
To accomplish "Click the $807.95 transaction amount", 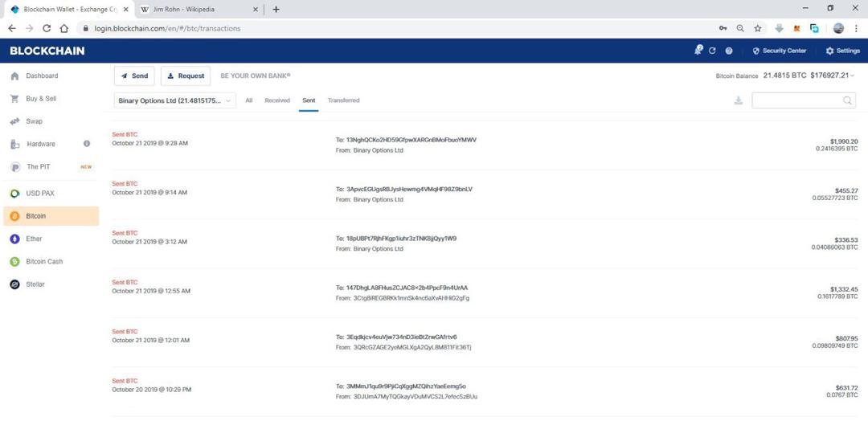I will (x=847, y=338).
